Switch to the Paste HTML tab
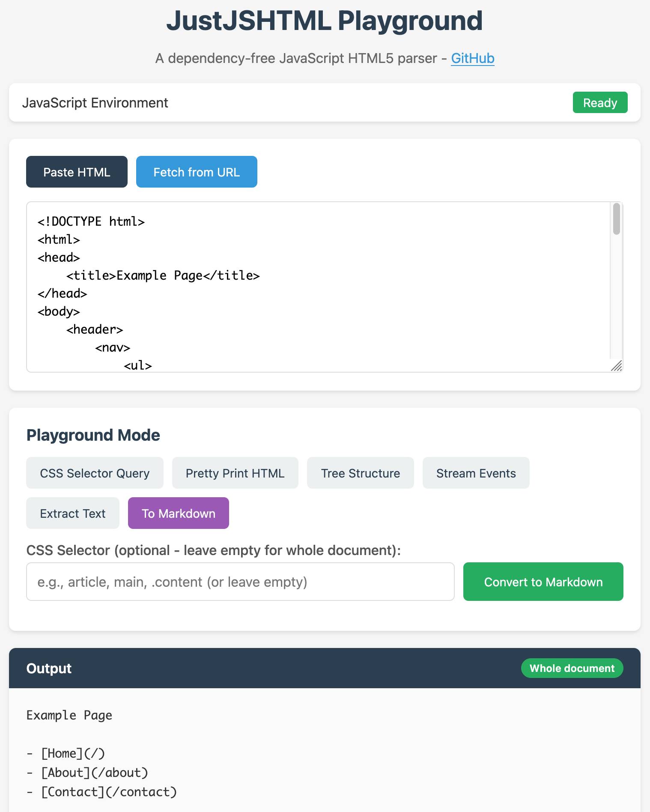This screenshot has width=650, height=812. (x=77, y=172)
